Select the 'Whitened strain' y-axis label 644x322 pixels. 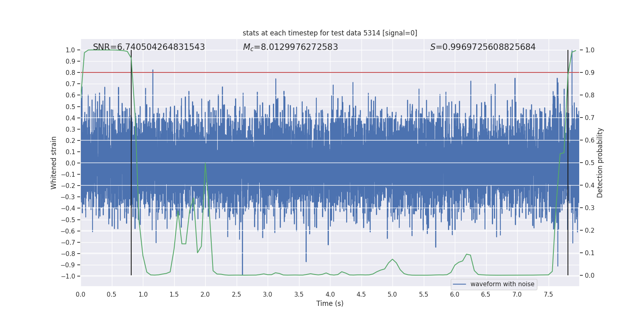point(54,163)
